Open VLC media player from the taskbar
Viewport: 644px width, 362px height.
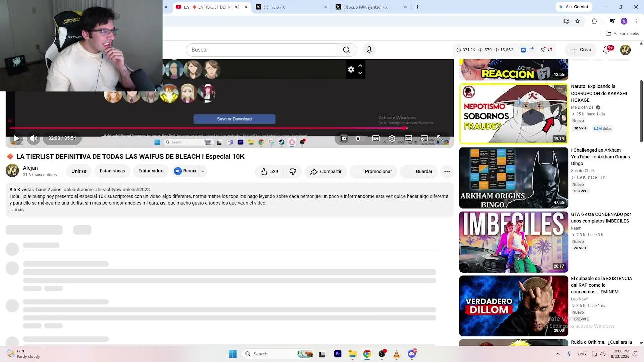click(397, 354)
